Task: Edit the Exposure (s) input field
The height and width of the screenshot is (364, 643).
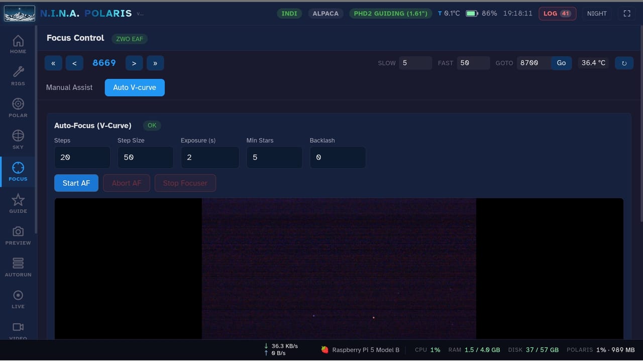Action: pyautogui.click(x=210, y=158)
